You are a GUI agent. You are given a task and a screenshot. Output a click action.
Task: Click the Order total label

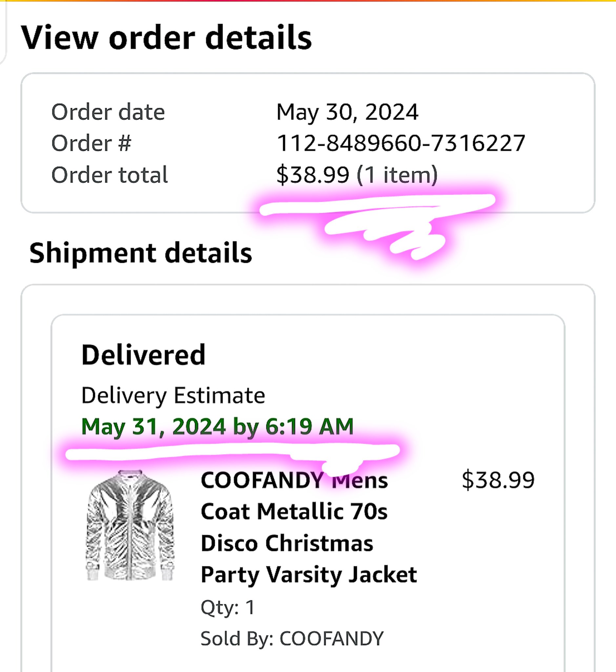tap(109, 175)
